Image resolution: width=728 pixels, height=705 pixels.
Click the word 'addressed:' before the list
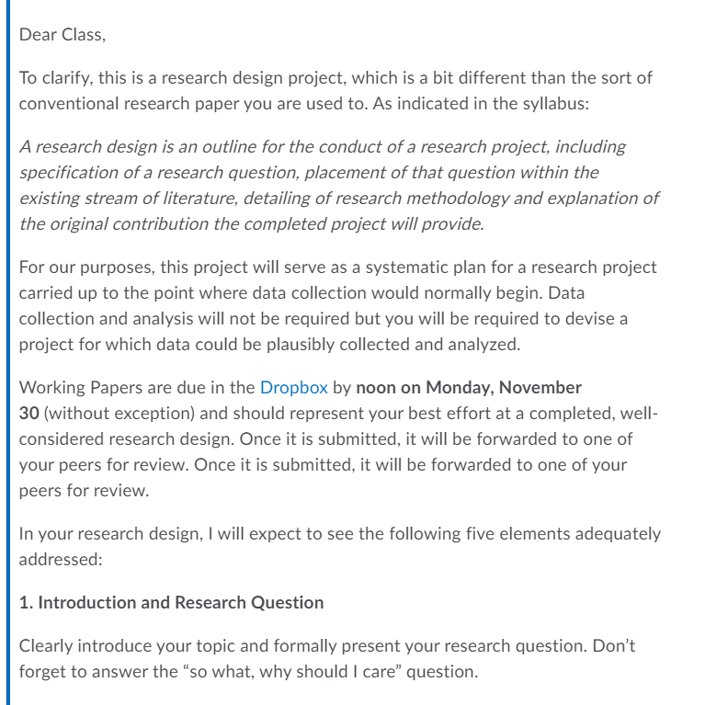[x=61, y=559]
